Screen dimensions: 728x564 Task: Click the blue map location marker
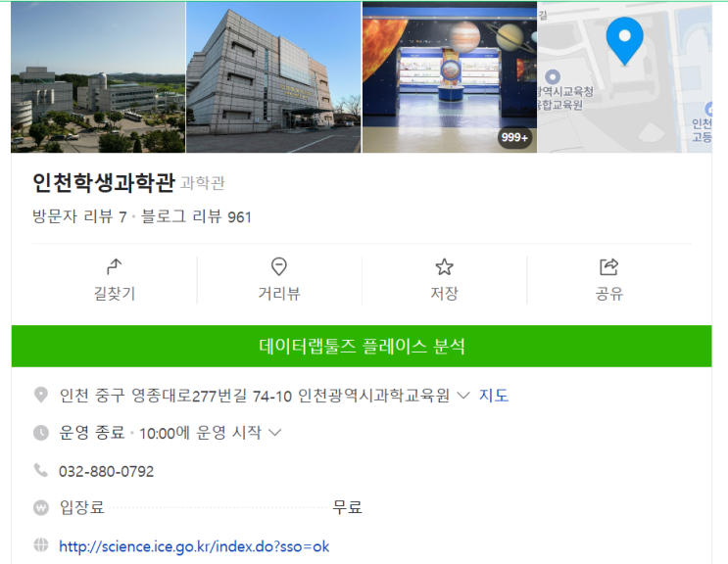(x=624, y=41)
